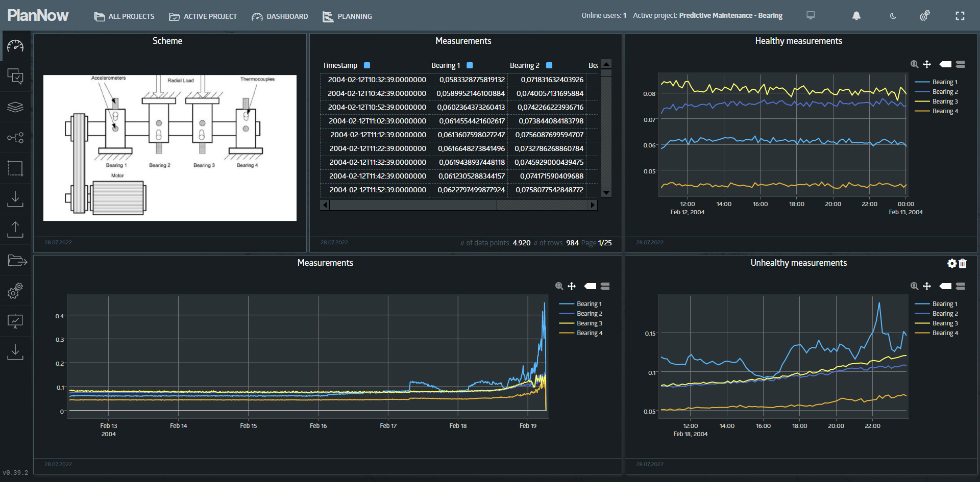
Task: Hide Bearing 1 trace in Healthy measurements legend
Action: [x=937, y=82]
